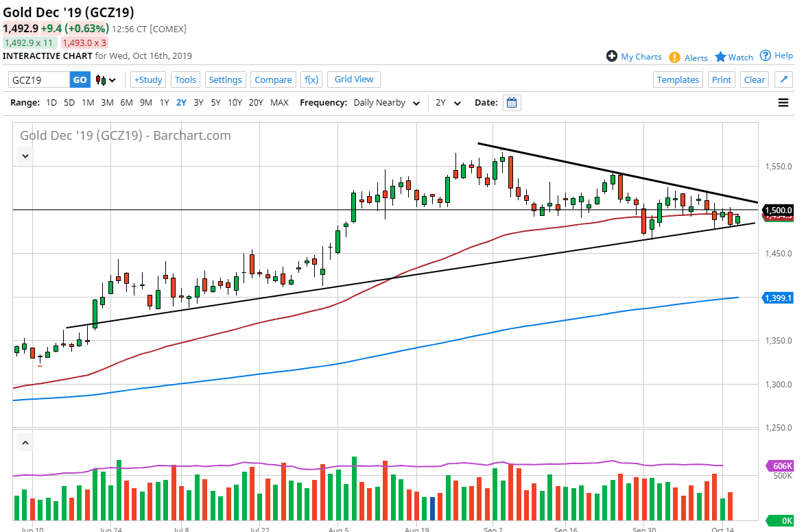Switch chart range to 1Y

(x=163, y=102)
